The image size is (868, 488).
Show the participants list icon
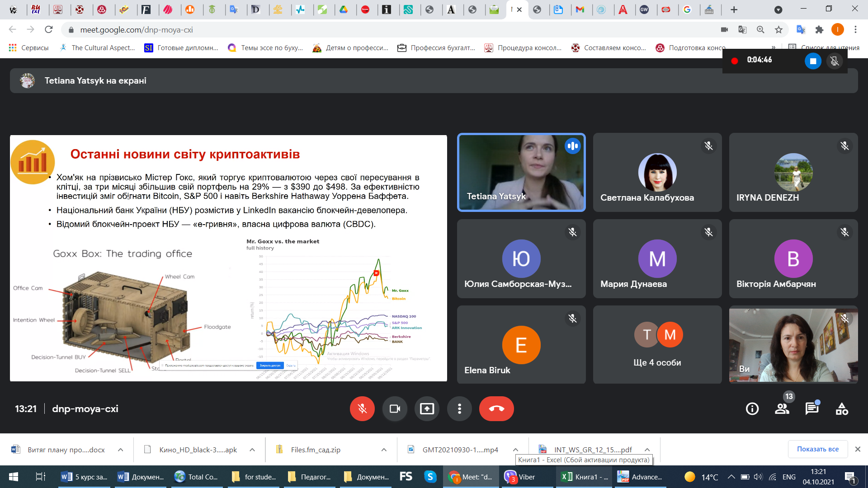[x=782, y=409]
